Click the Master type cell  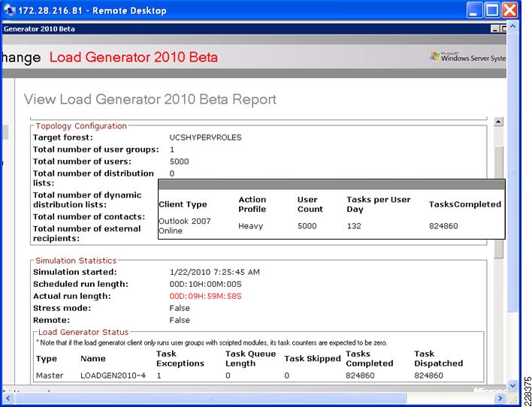[x=50, y=375]
